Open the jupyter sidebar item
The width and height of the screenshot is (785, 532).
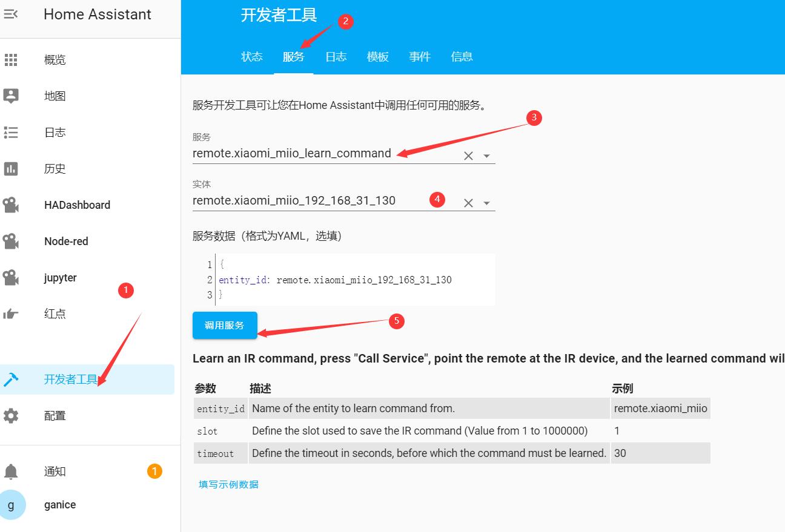tap(60, 277)
